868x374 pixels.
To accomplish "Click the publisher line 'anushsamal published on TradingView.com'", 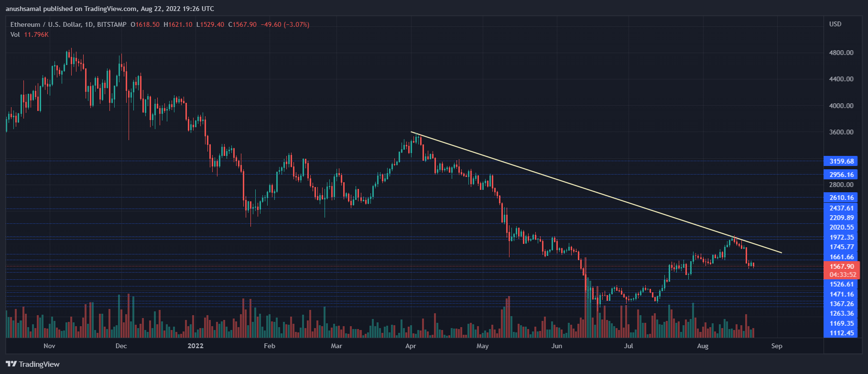I will 71,9.
